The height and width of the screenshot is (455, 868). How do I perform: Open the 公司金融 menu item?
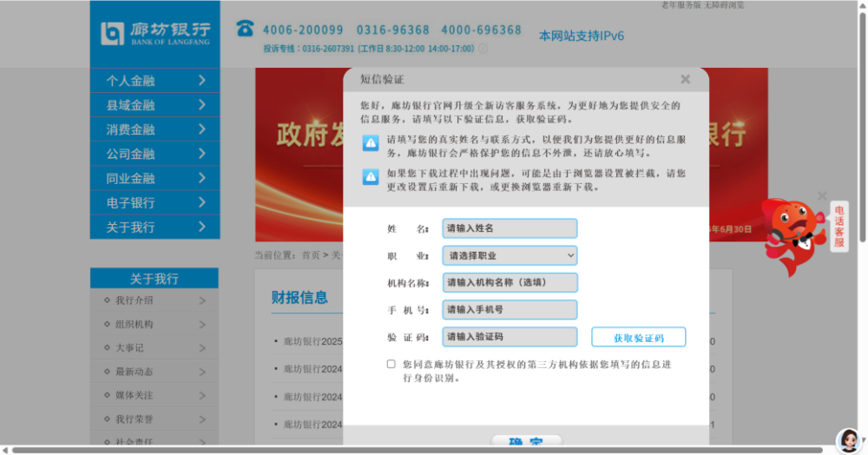click(x=155, y=154)
